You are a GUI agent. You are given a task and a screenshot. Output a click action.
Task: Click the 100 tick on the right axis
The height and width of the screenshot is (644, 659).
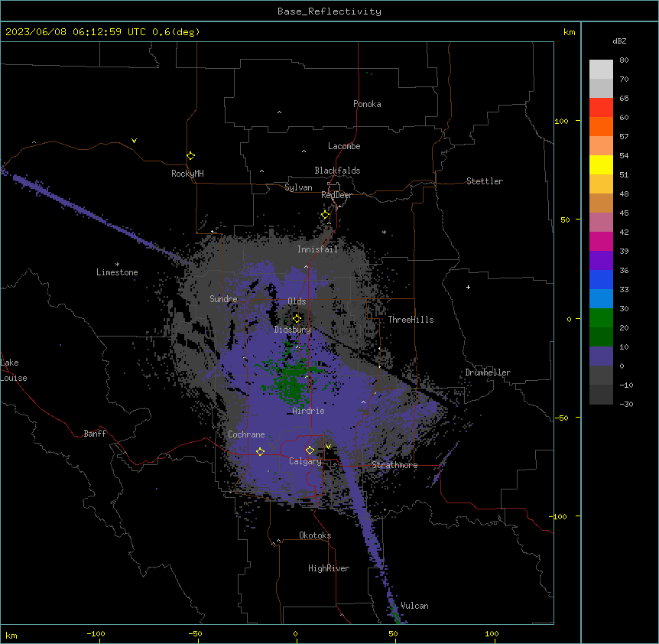561,121
